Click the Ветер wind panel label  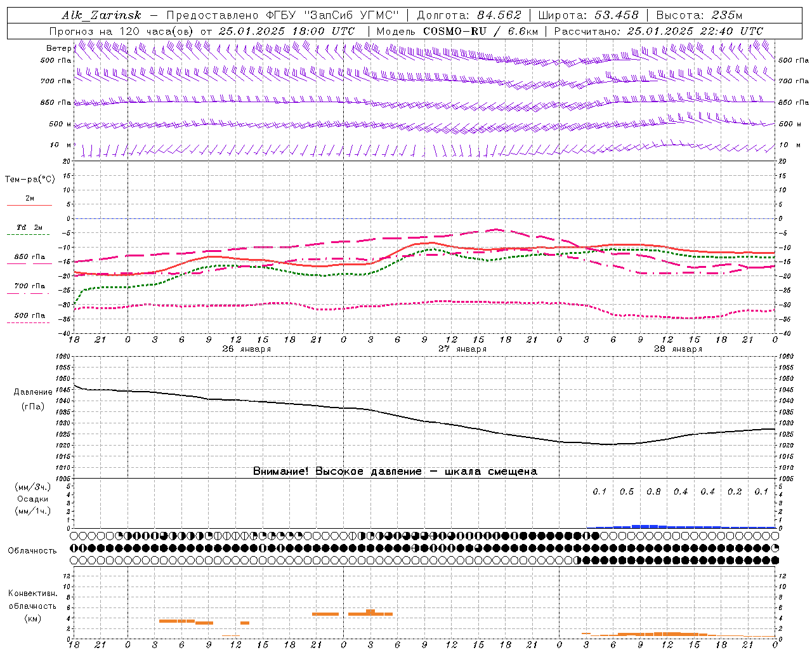click(x=58, y=48)
